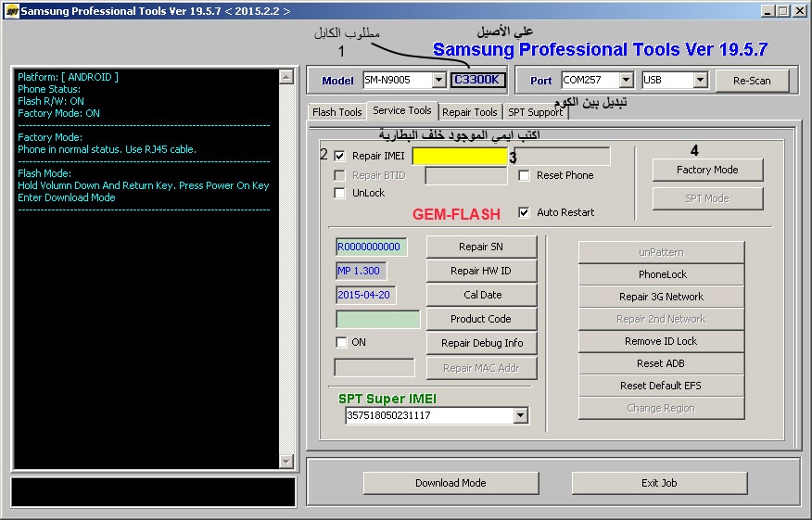The width and height of the screenshot is (812, 520).
Task: Toggle the Repair IMEI checkbox
Action: click(x=339, y=156)
